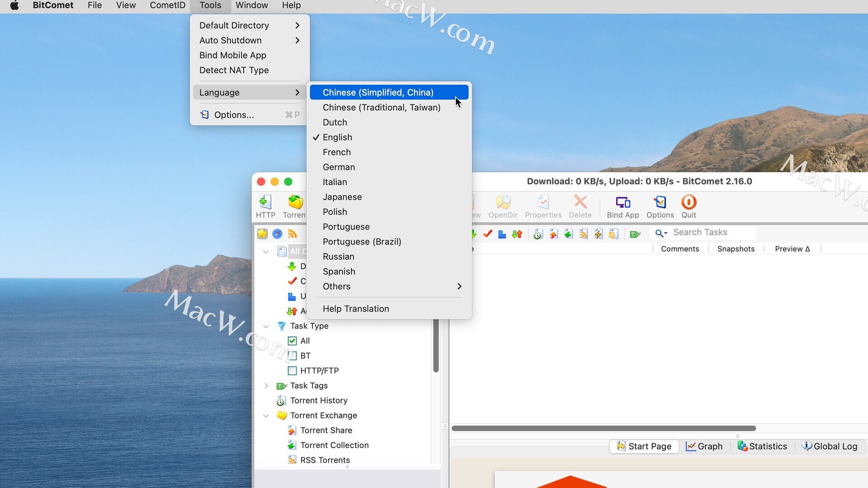
Task: Open the CometID menu
Action: pyautogui.click(x=168, y=5)
